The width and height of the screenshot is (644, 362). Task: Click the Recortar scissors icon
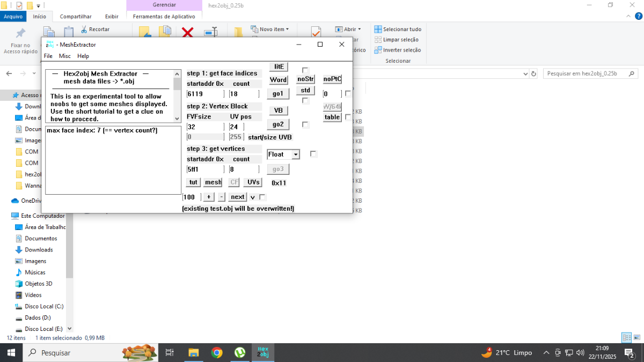[x=85, y=29]
